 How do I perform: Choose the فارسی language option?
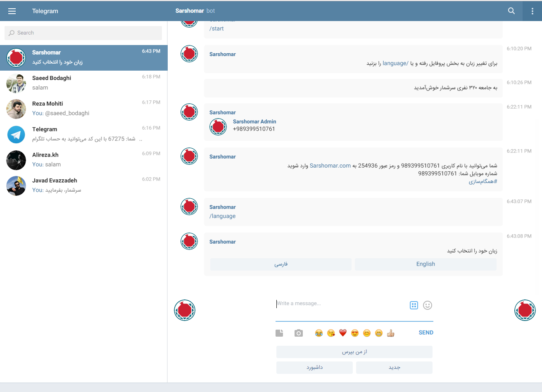pos(281,264)
